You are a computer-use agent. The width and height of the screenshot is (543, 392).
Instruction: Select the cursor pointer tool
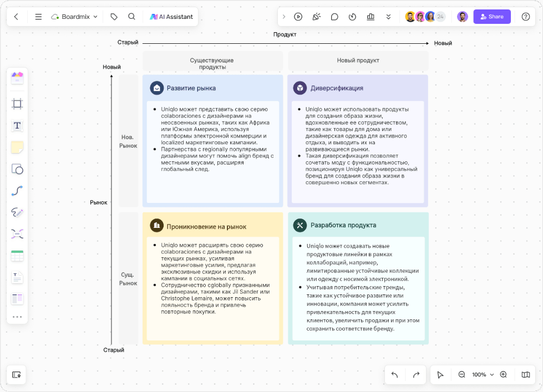tap(440, 375)
